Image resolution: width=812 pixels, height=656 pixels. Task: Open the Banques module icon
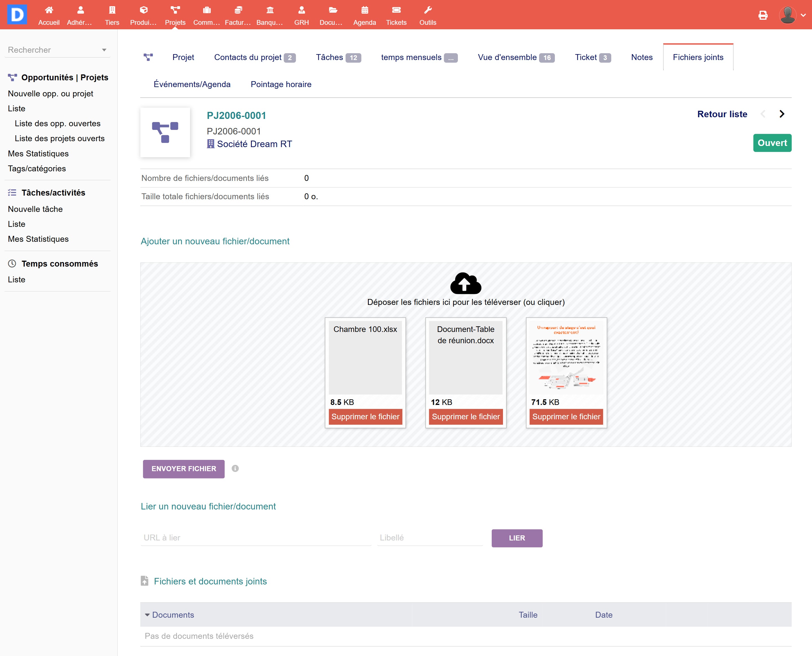[x=270, y=10]
